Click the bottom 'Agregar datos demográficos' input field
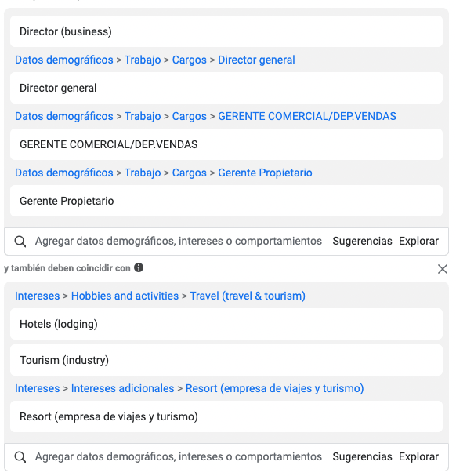The width and height of the screenshot is (456, 476). click(x=179, y=456)
